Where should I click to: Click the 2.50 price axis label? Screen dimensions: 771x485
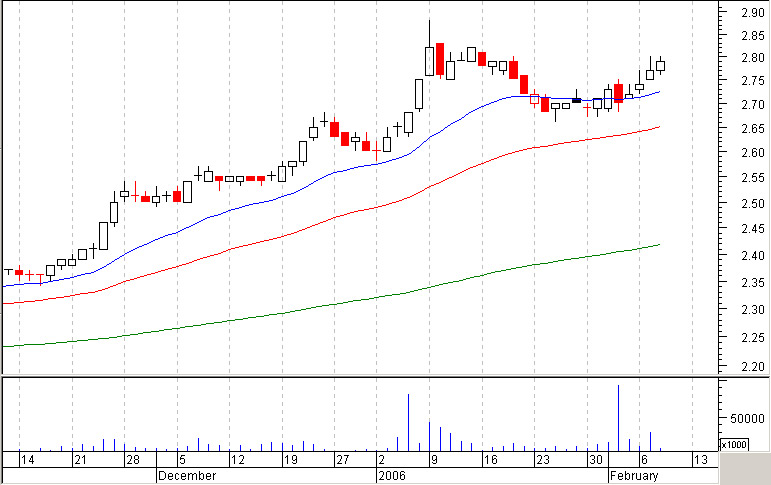click(752, 203)
